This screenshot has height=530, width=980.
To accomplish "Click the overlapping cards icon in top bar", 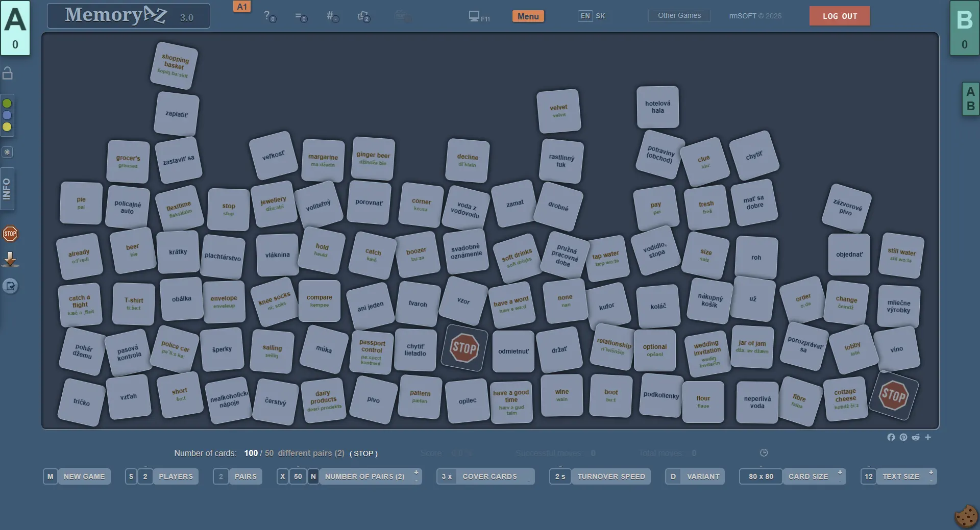I will tap(363, 16).
